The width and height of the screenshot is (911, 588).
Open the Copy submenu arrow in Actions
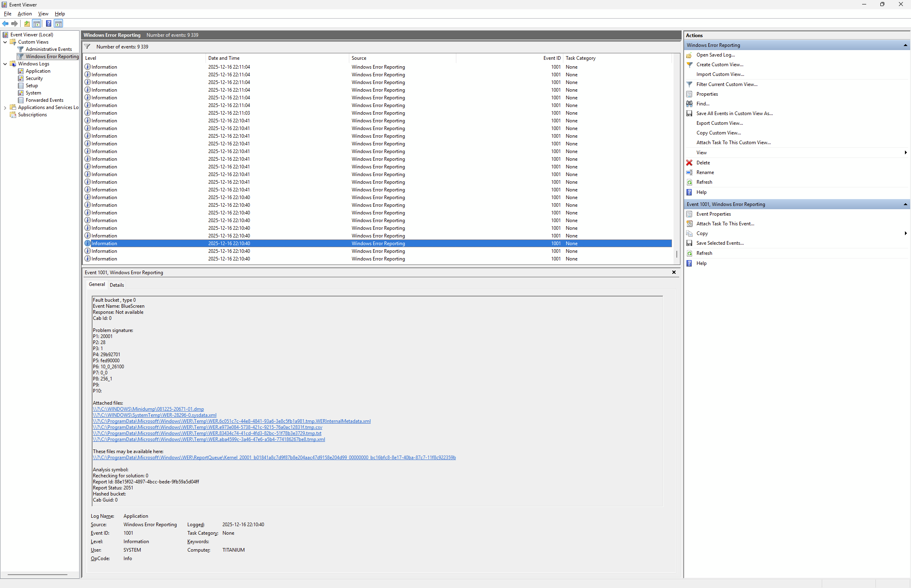tap(906, 233)
